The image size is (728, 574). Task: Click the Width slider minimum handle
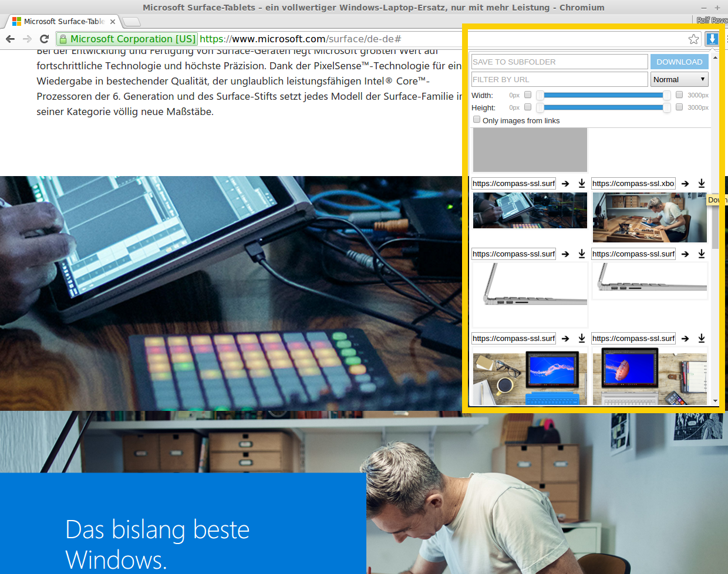(540, 95)
